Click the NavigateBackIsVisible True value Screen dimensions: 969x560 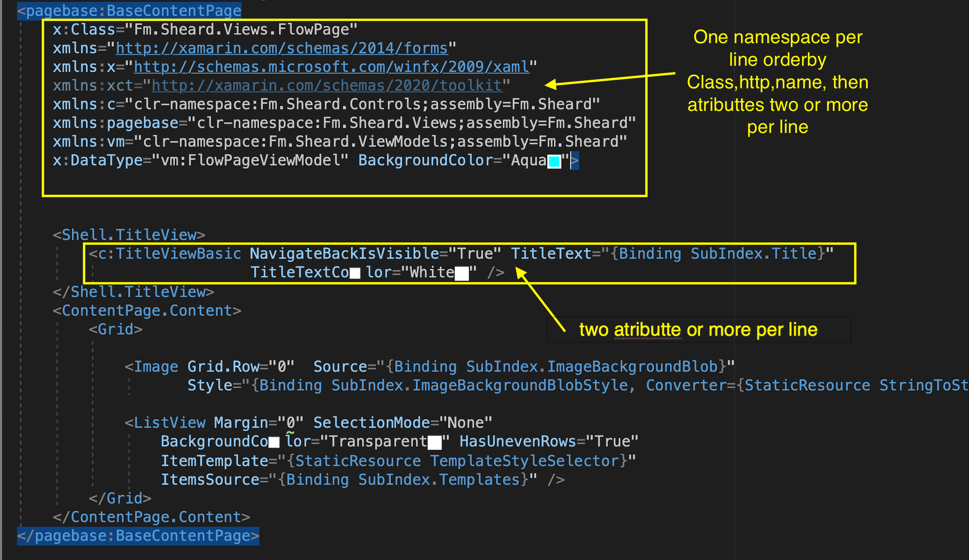[x=478, y=253]
